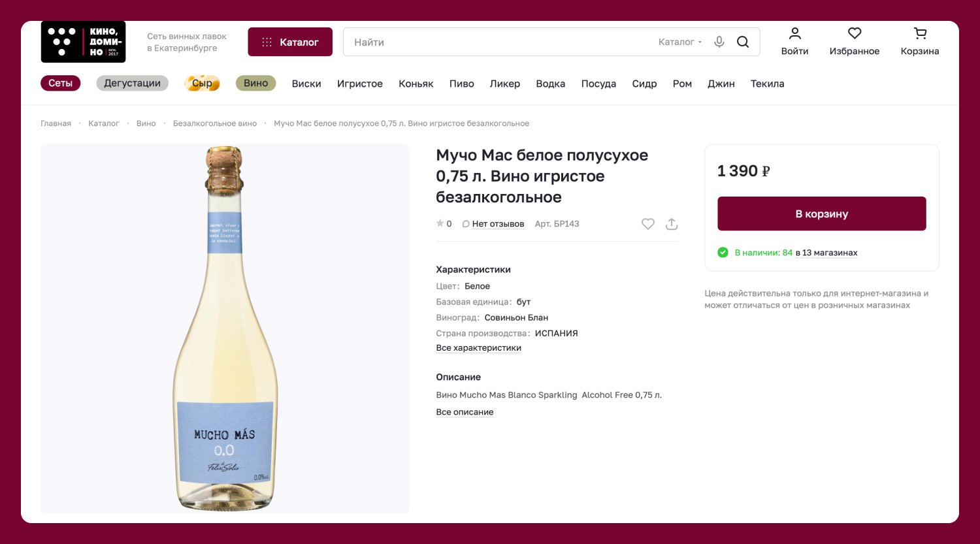Click the Кино Домино store logo

[83, 42]
